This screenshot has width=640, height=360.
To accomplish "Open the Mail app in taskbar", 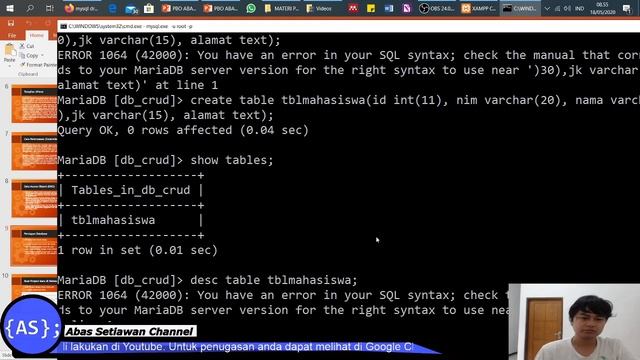I will [x=131, y=8].
